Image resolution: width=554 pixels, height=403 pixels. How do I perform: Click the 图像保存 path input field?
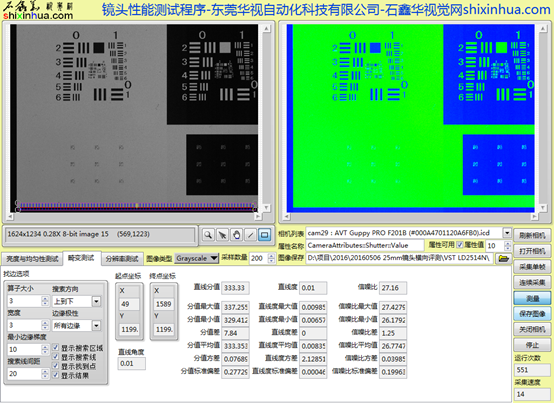pyautogui.click(x=400, y=258)
